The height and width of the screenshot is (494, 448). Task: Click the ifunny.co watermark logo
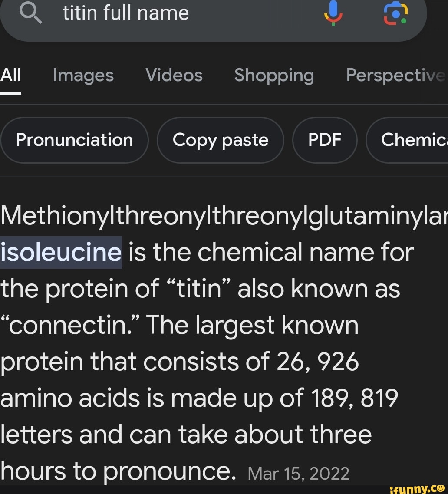(x=414, y=489)
